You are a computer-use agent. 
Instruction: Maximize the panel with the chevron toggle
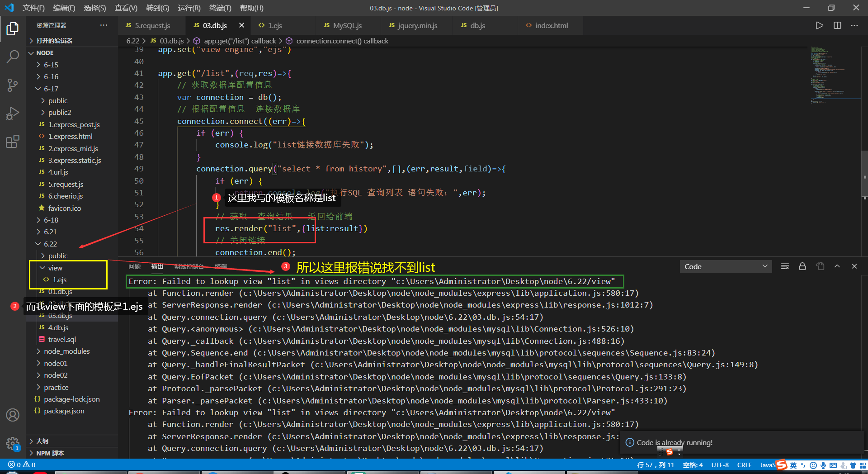coord(837,266)
